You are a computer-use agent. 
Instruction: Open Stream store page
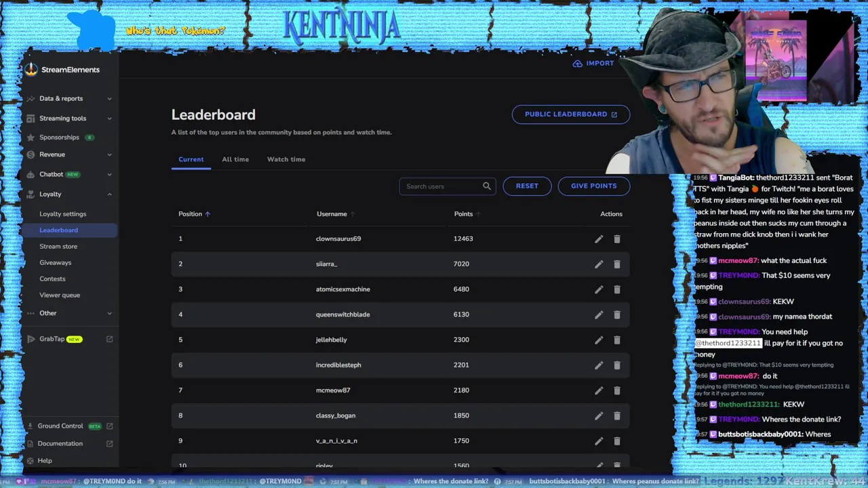coord(58,247)
